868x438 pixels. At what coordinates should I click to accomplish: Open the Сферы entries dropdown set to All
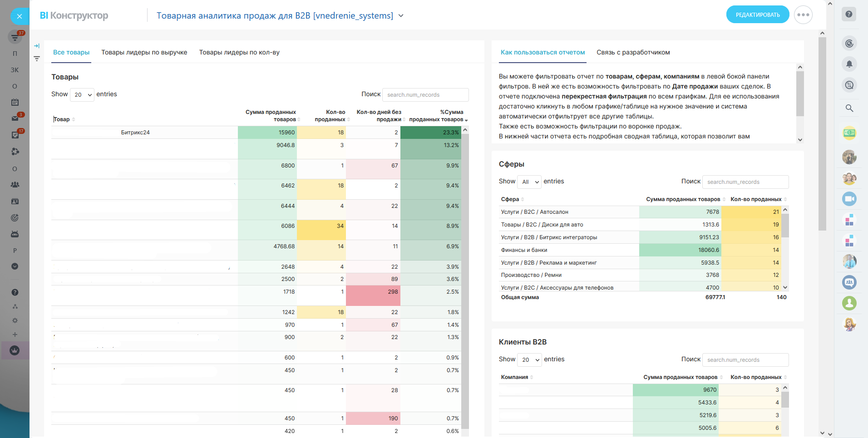click(530, 182)
